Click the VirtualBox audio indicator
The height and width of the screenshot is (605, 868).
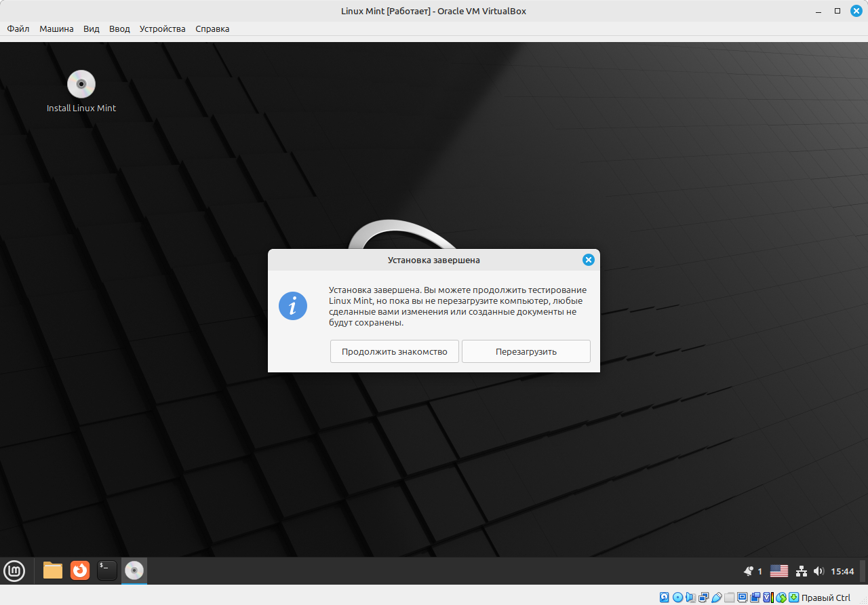(690, 598)
